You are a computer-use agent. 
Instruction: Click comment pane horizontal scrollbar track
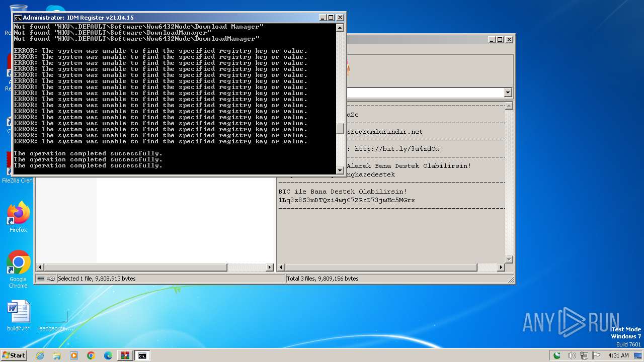[487, 267]
